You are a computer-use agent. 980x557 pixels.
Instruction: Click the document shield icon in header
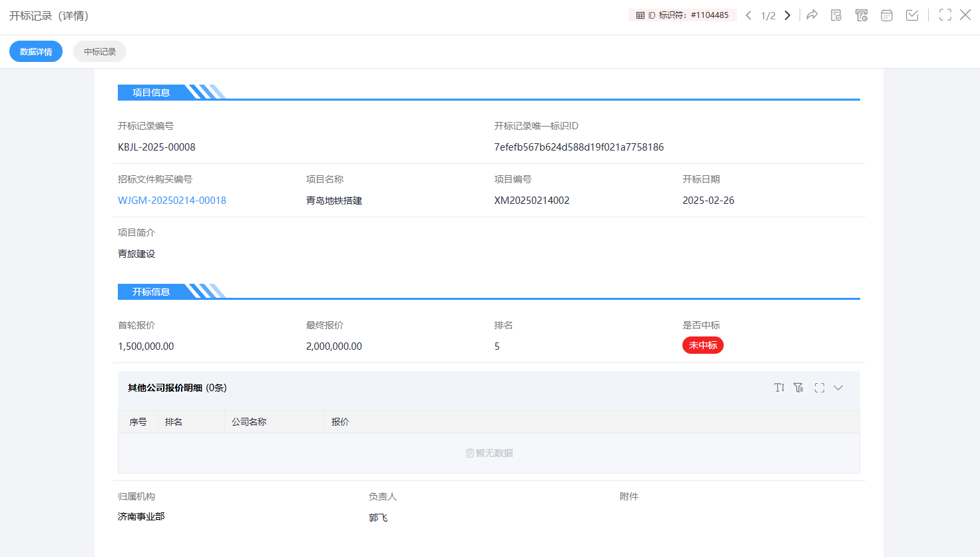coord(836,15)
